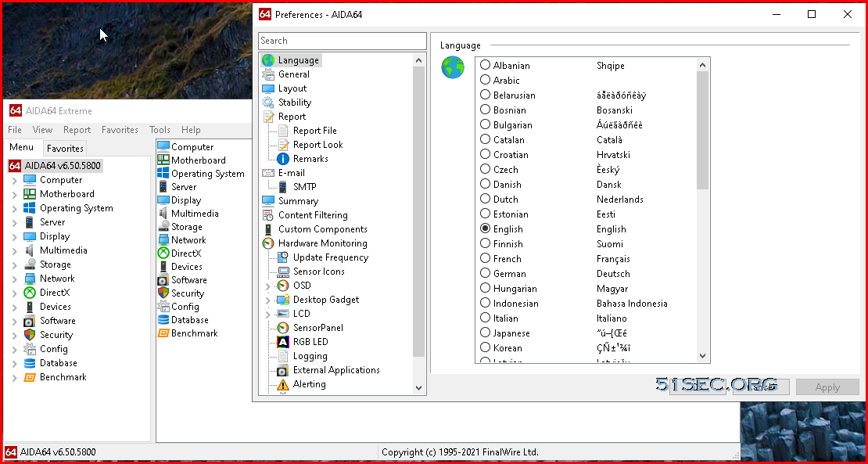868x464 pixels.
Task: Choose the Italian language radio button
Action: [x=485, y=318]
